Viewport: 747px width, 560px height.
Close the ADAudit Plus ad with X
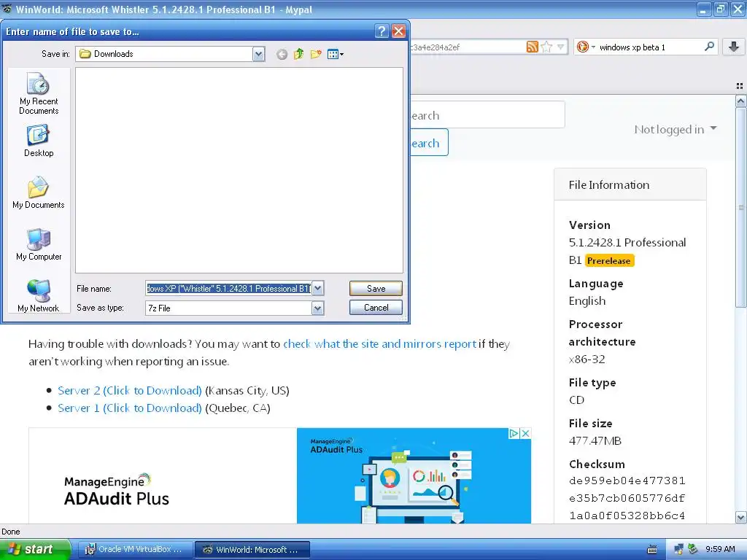click(525, 433)
